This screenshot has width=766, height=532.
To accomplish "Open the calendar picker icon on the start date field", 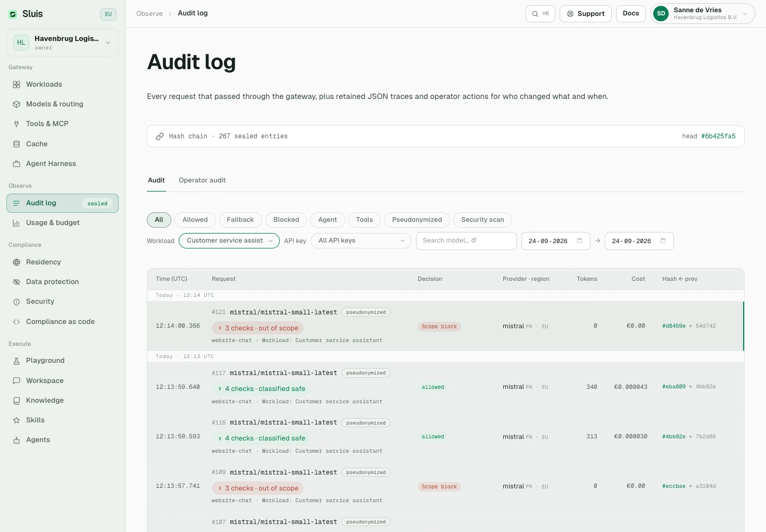I will pyautogui.click(x=580, y=241).
